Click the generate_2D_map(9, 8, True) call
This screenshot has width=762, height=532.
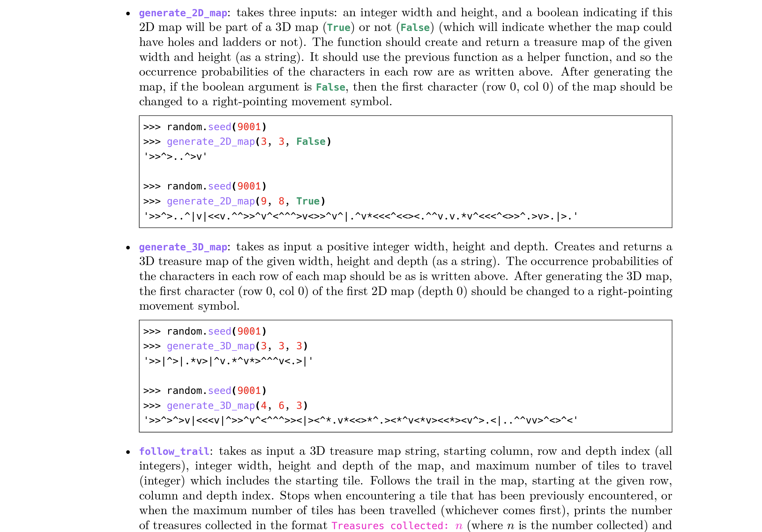(x=246, y=201)
